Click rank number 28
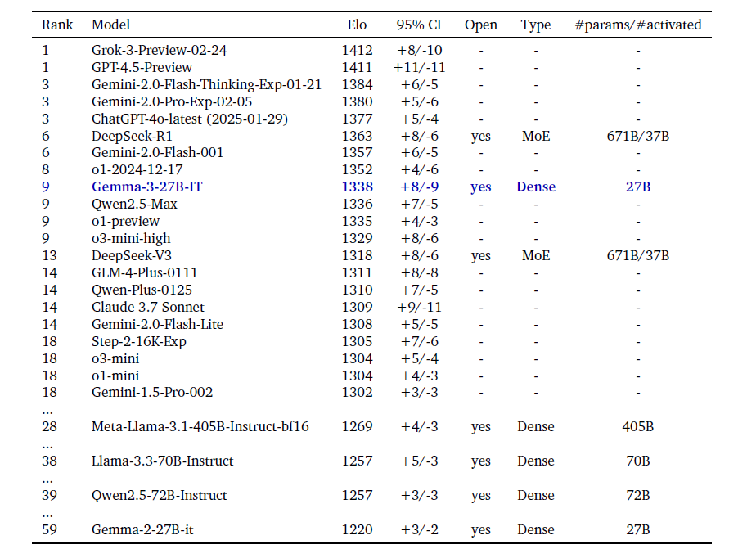Viewport: 756px width, 549px height. (x=49, y=426)
